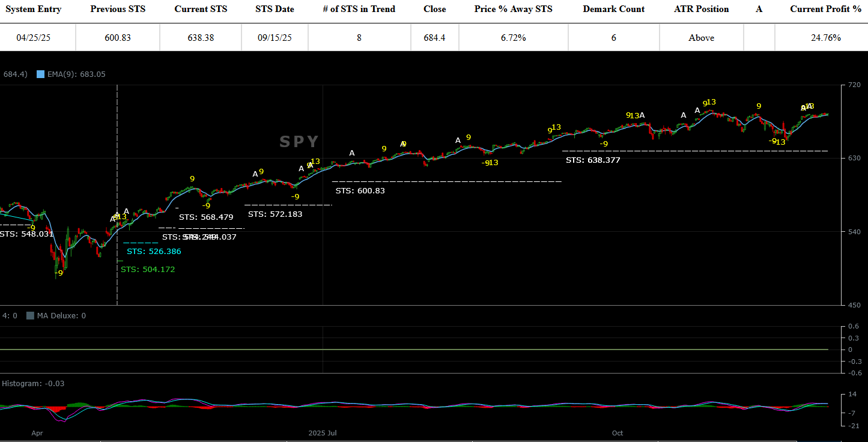
Task: Click the Price % Away STS header
Action: tap(513, 9)
